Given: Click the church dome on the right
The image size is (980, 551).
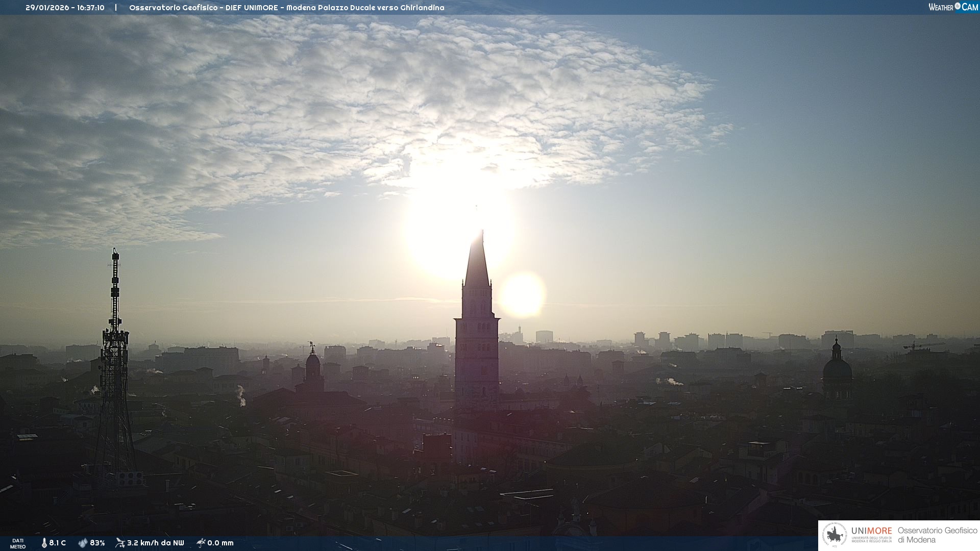Looking at the screenshot, I should [x=837, y=368].
